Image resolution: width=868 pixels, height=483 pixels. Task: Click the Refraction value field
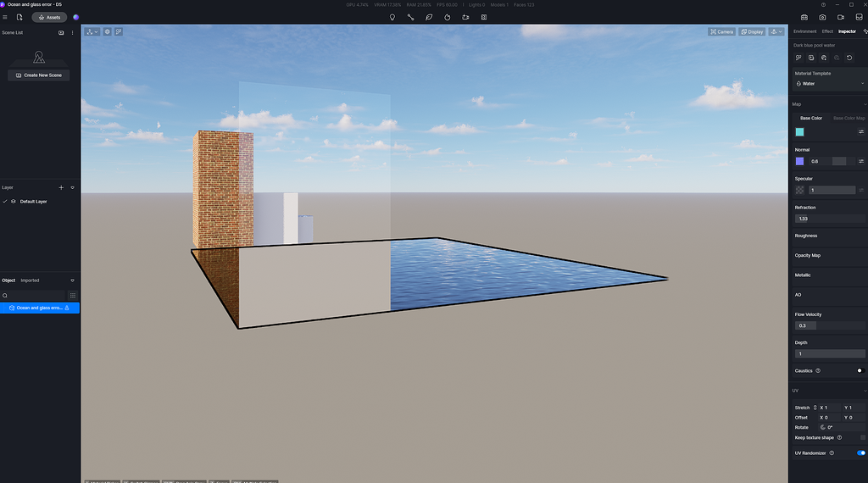[x=829, y=219]
